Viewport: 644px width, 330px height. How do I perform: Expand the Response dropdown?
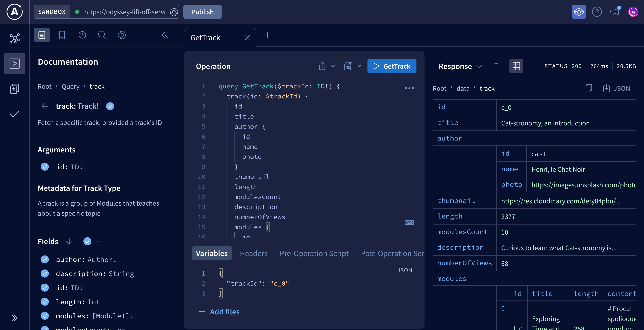point(479,66)
